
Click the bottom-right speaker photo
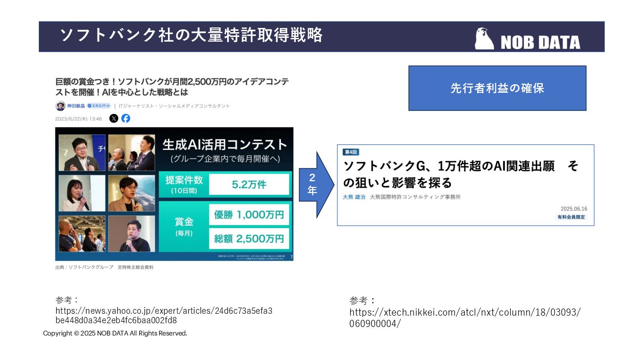(x=132, y=234)
